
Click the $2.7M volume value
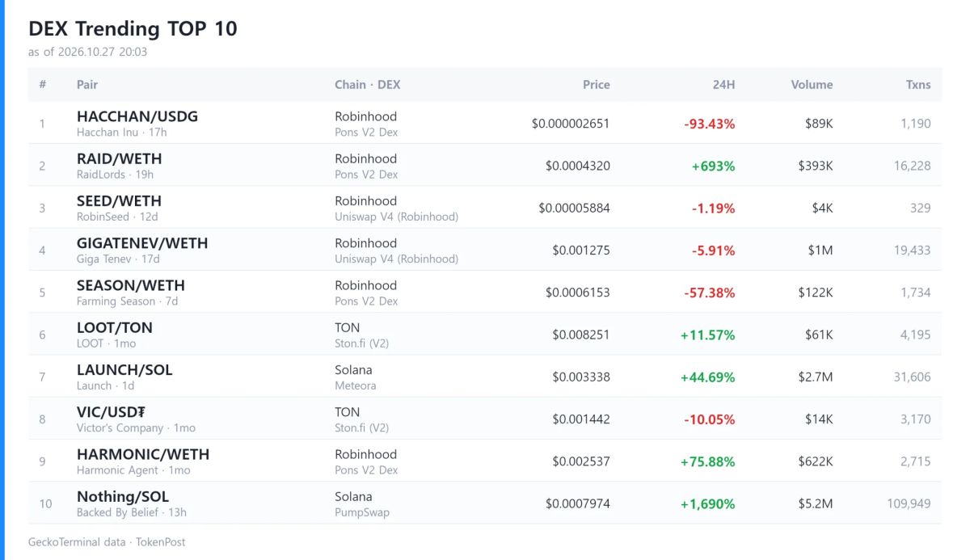tap(815, 377)
